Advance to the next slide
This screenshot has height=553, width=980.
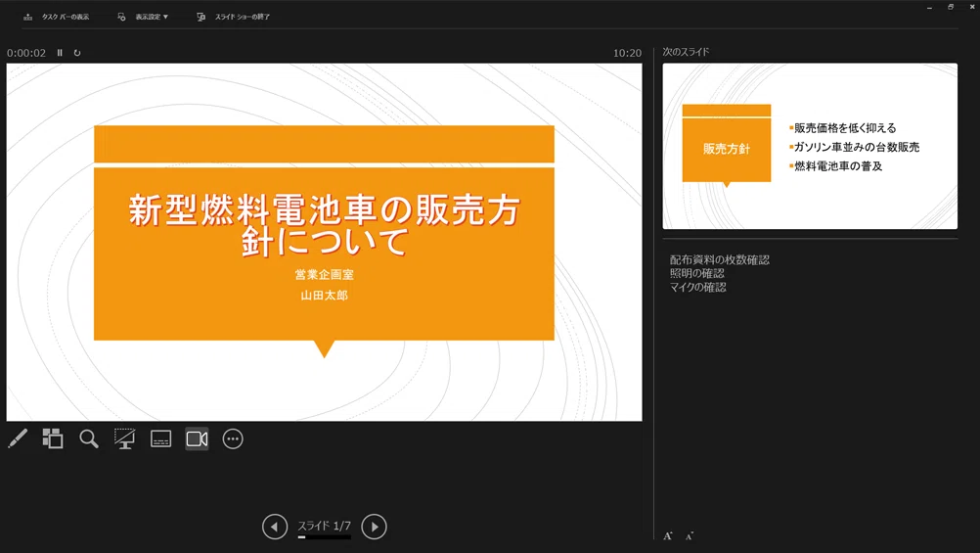375,527
